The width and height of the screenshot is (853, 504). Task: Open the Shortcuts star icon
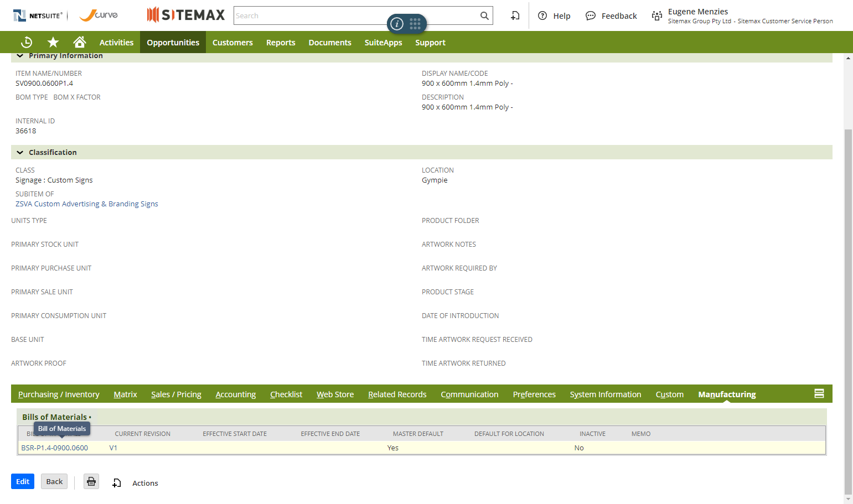pyautogui.click(x=53, y=42)
